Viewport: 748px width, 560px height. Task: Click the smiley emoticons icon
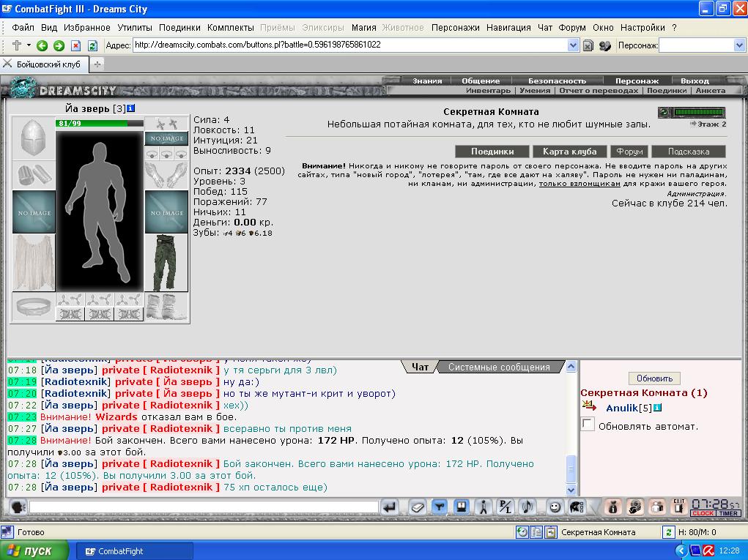click(x=555, y=507)
